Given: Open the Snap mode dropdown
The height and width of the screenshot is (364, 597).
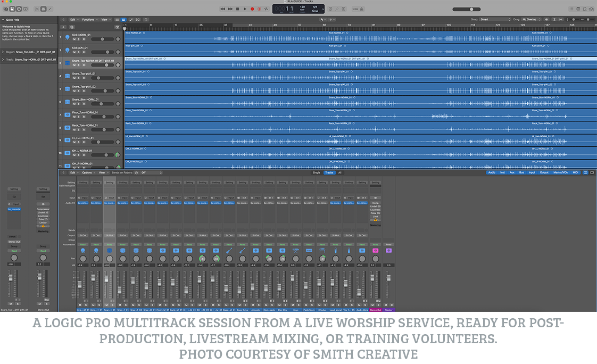Looking at the screenshot, I should tap(494, 19).
